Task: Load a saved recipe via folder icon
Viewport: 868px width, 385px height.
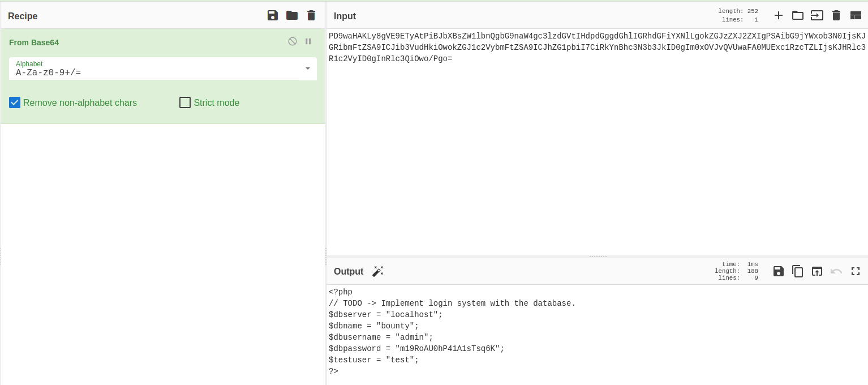Action: [292, 15]
